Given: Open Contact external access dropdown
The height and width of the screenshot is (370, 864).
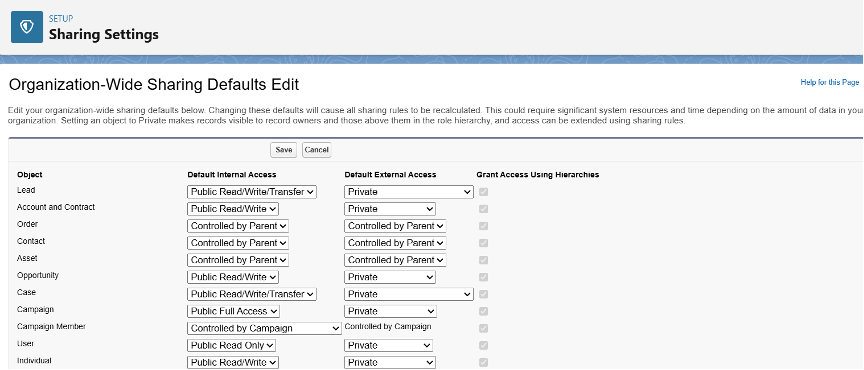Looking at the screenshot, I should coord(395,243).
